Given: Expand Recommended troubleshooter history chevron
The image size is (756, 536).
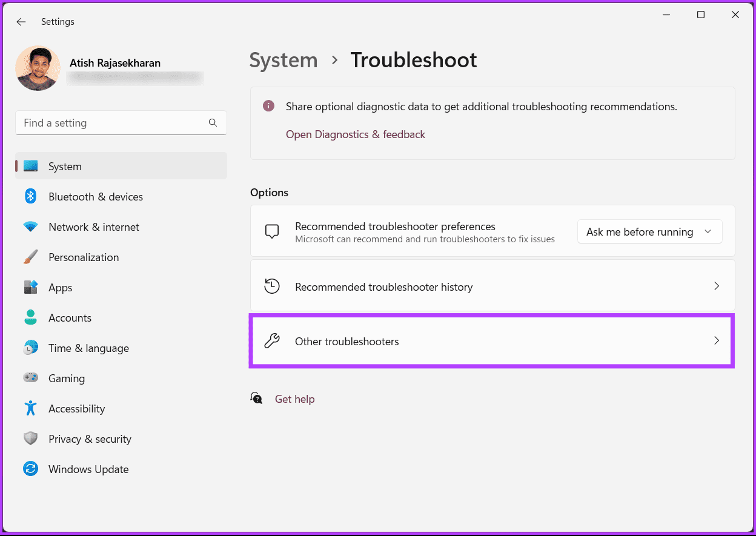Looking at the screenshot, I should [716, 286].
